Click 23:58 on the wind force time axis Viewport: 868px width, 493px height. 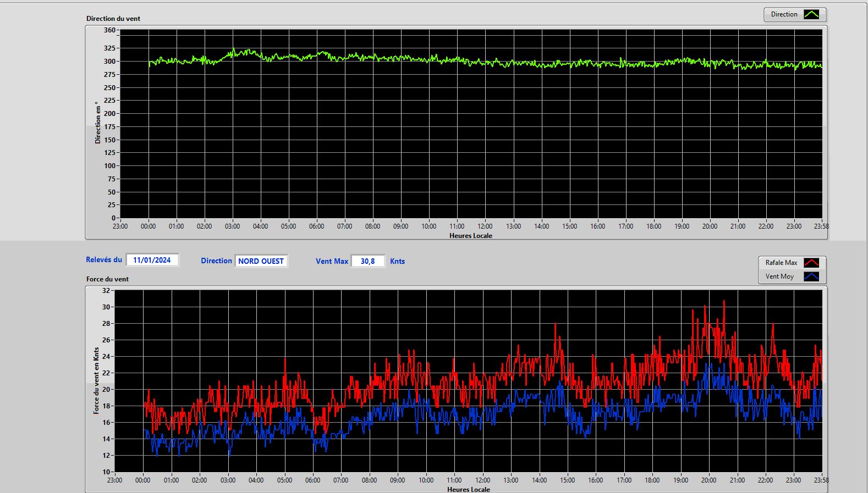click(821, 480)
